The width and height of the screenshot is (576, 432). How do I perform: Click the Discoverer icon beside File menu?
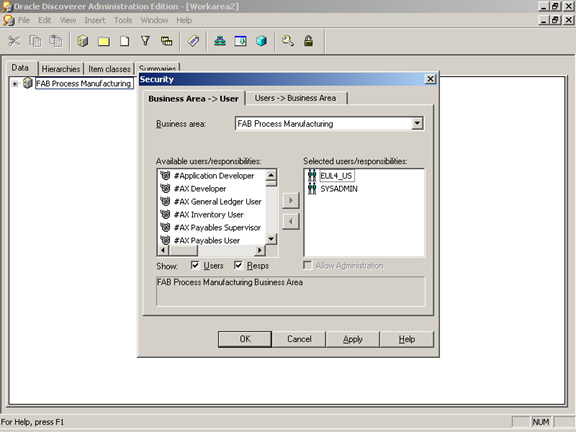click(8, 20)
